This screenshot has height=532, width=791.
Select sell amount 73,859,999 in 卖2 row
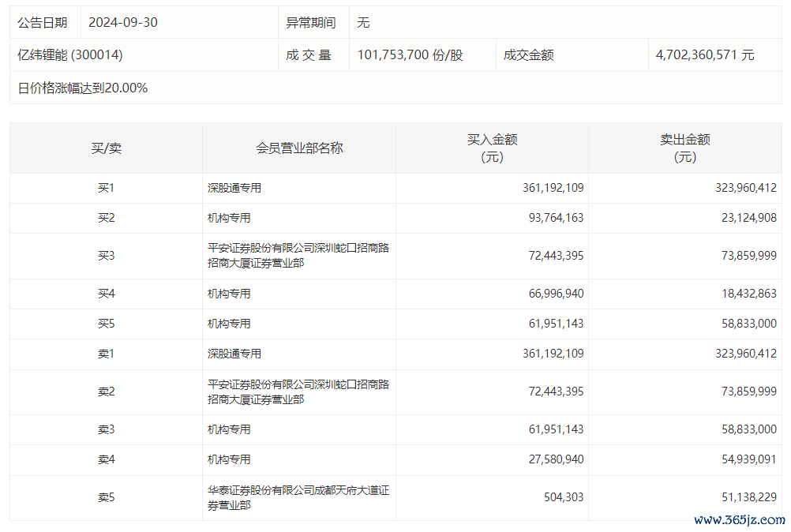click(748, 392)
